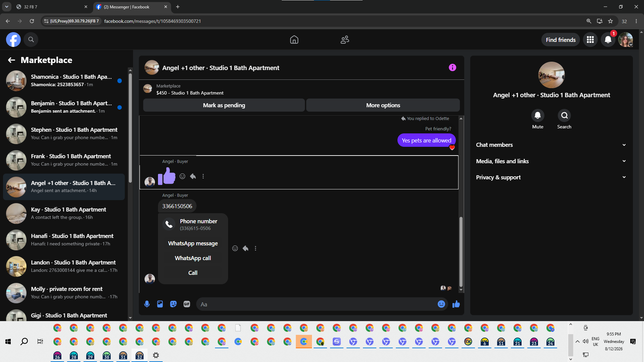React to the phone number message
This screenshot has width=644, height=362.
coord(235,248)
